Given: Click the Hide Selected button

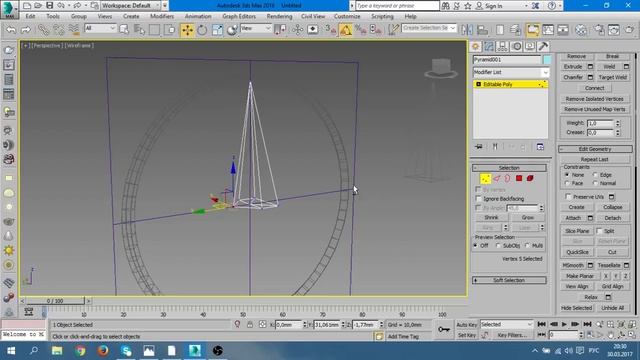Looking at the screenshot, I should point(576,308).
